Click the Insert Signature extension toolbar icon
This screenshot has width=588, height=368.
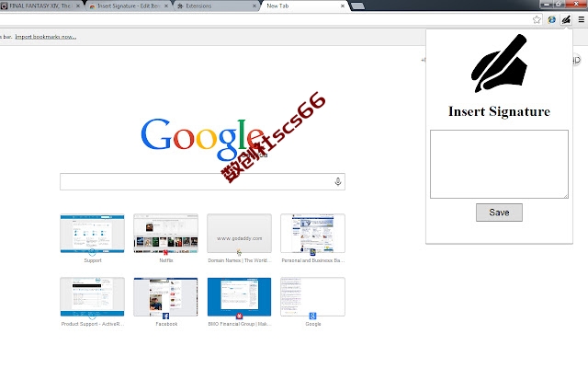pos(566,19)
